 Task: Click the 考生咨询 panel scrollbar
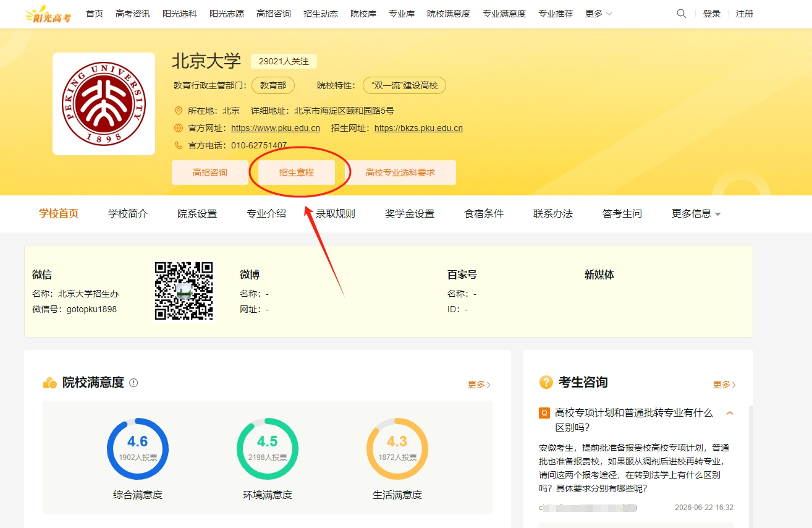(751, 467)
